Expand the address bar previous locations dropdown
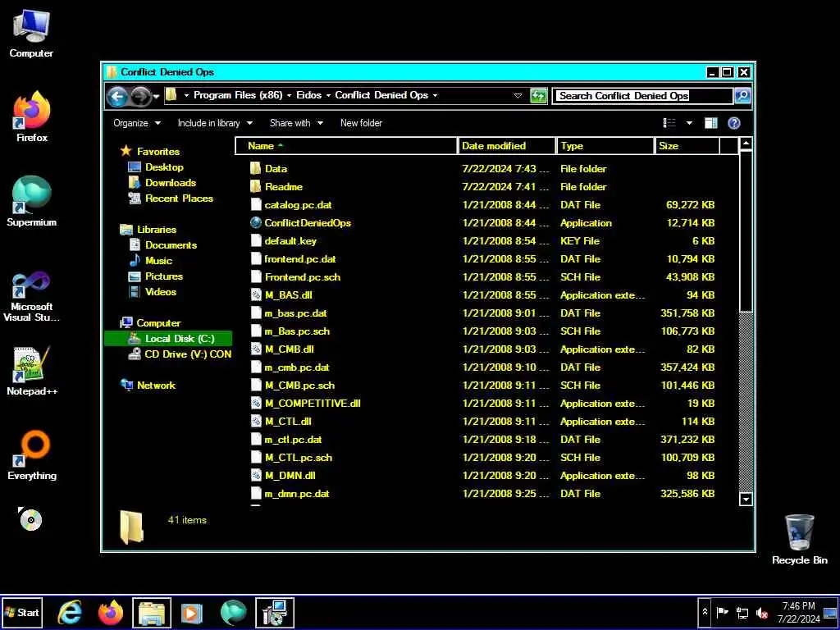This screenshot has height=630, width=840. point(518,96)
